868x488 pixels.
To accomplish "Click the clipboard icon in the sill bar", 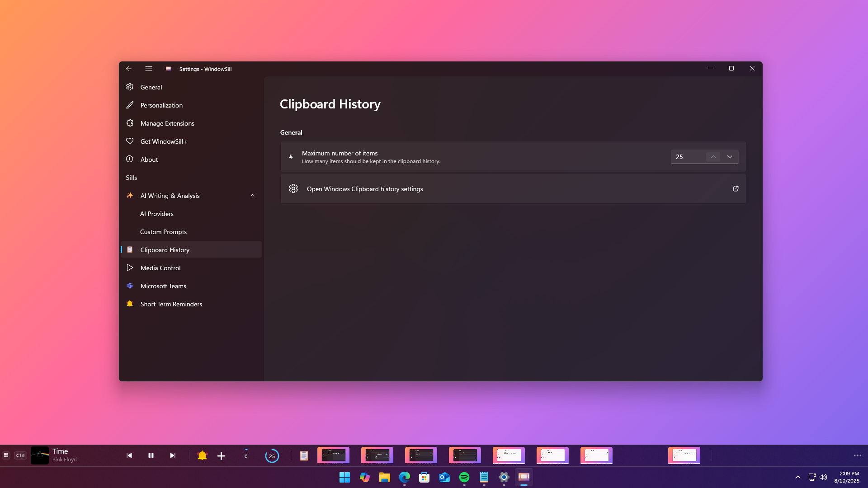I will 304,456.
